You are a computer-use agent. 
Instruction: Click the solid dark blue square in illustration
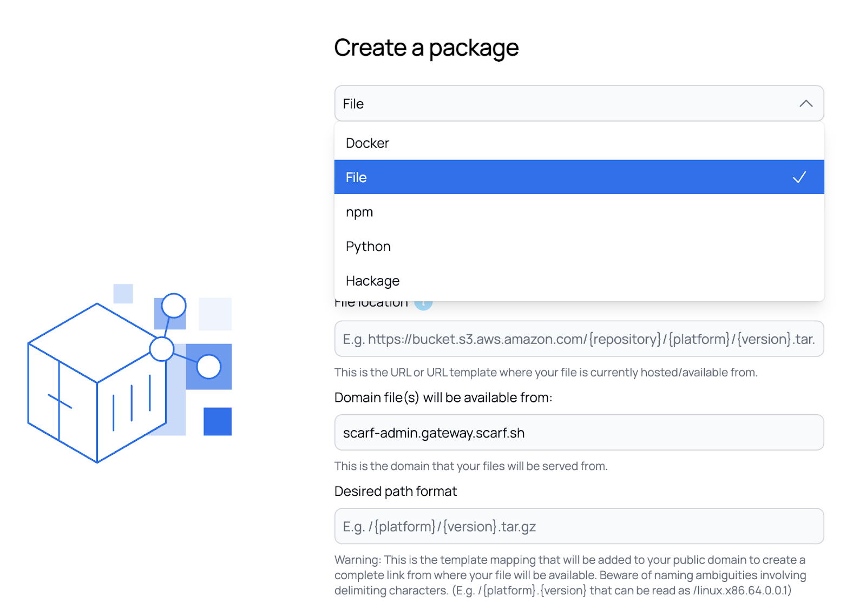[x=218, y=421]
